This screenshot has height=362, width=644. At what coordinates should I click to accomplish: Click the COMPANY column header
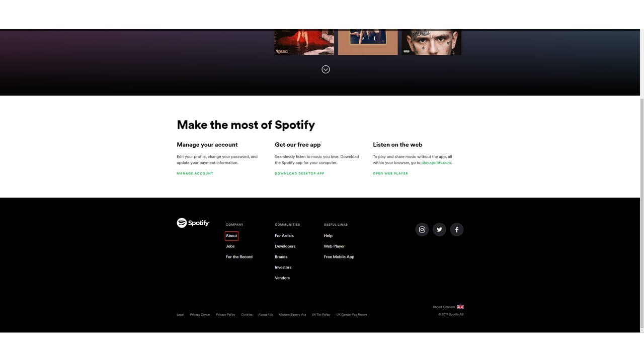[x=234, y=225]
